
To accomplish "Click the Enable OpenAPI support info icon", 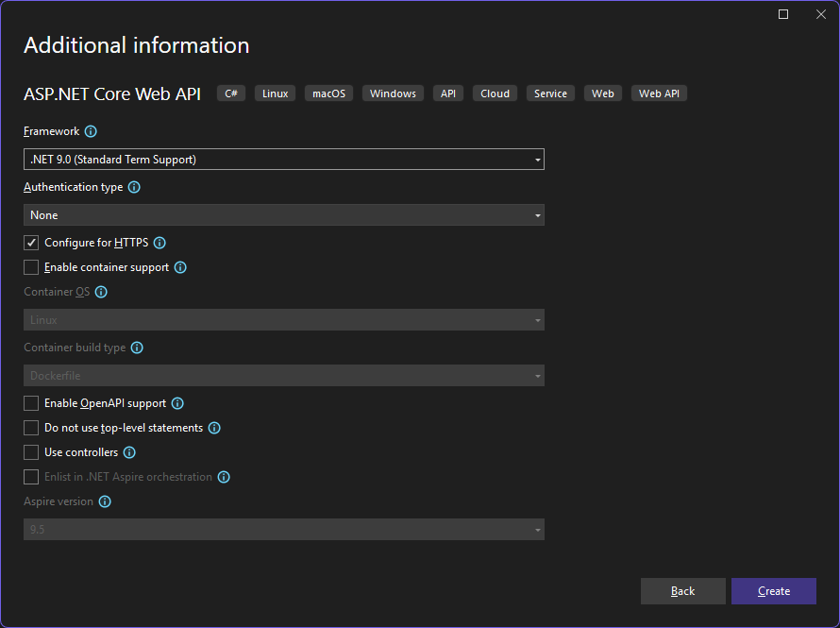I will (176, 403).
